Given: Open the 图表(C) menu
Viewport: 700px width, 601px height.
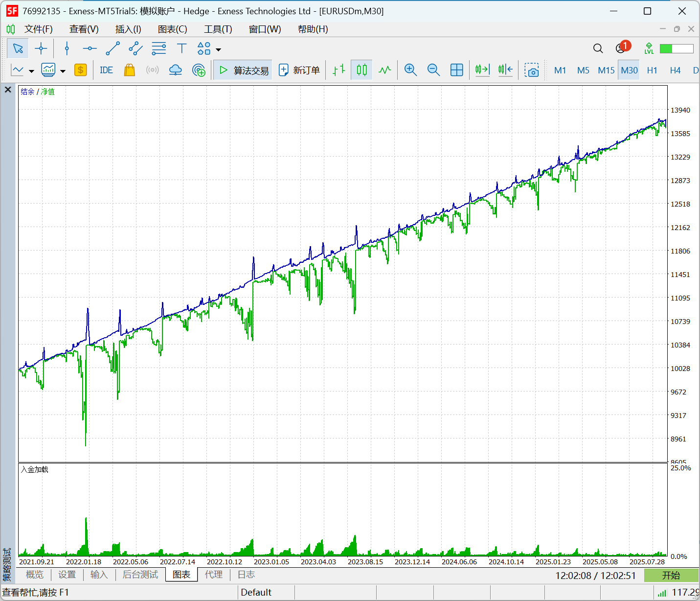Looking at the screenshot, I should click(172, 29).
